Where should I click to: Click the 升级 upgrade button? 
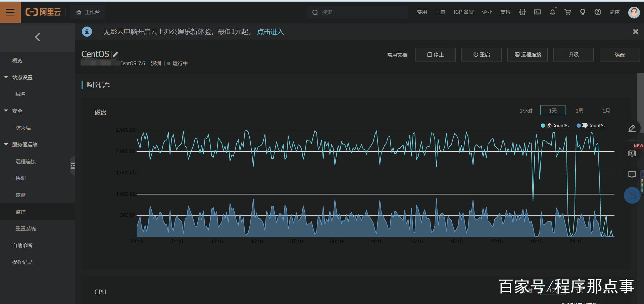tap(574, 55)
